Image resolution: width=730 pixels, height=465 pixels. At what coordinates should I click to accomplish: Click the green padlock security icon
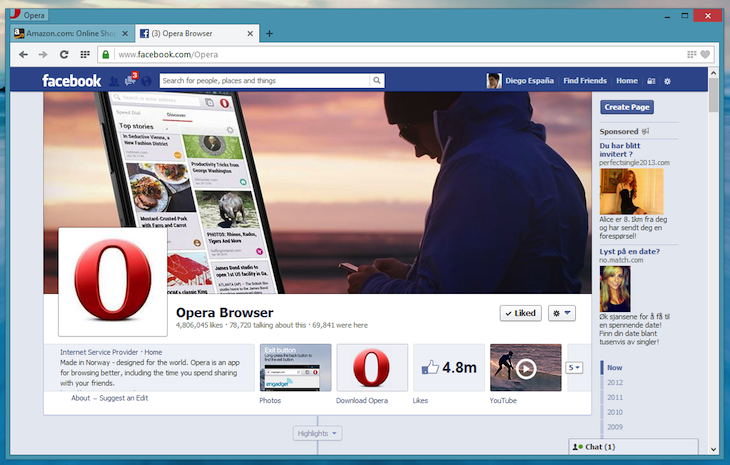point(106,54)
